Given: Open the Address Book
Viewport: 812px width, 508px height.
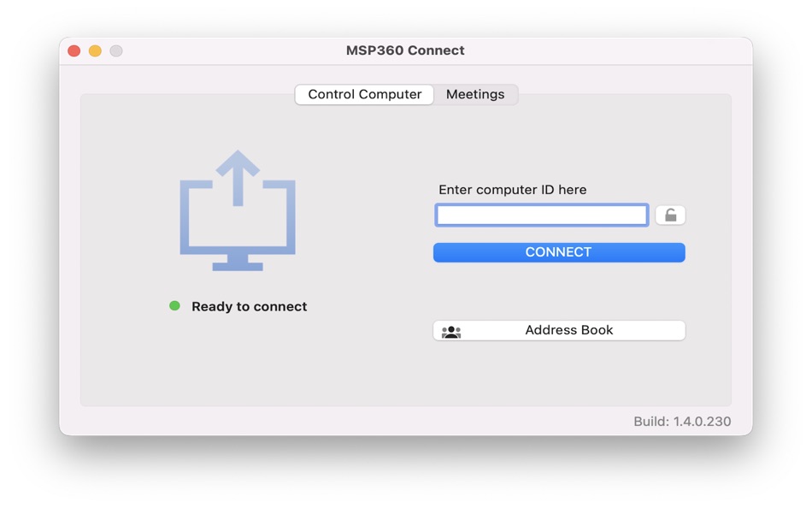Looking at the screenshot, I should click(559, 330).
